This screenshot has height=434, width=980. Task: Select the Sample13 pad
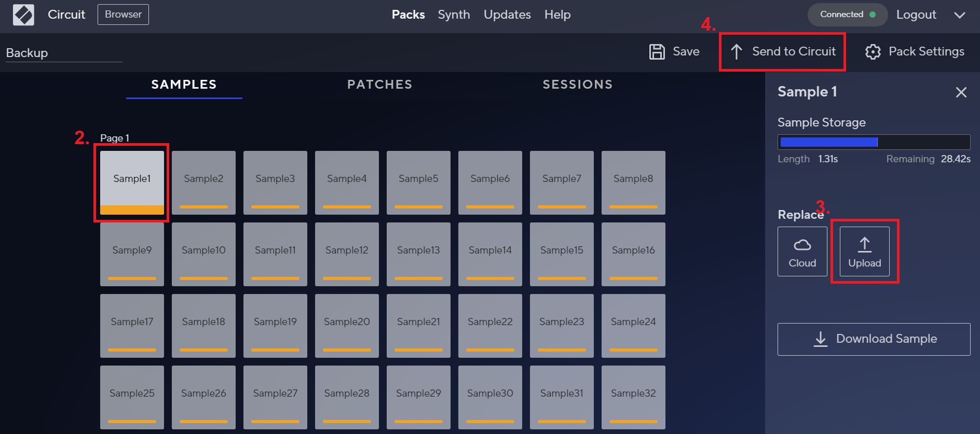tap(418, 254)
